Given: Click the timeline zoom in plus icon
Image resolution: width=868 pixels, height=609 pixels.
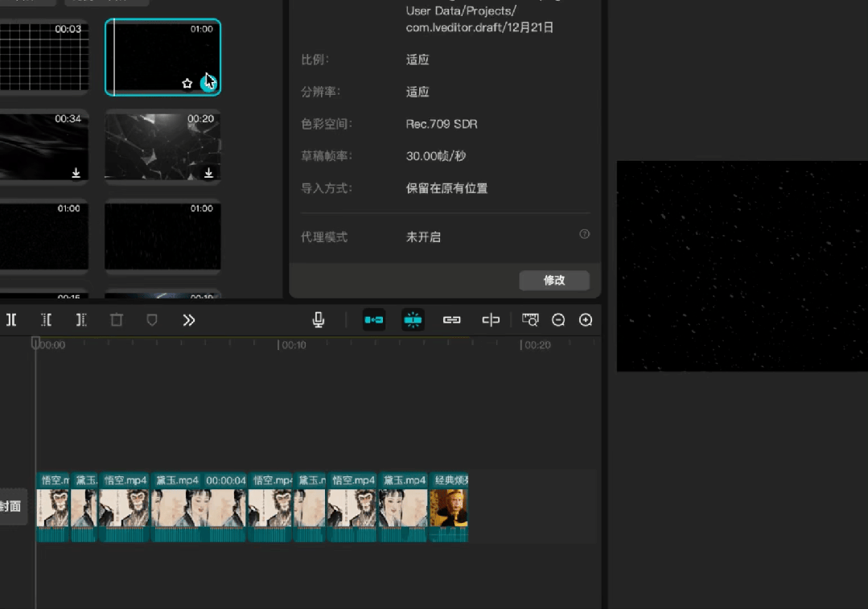Looking at the screenshot, I should 586,320.
